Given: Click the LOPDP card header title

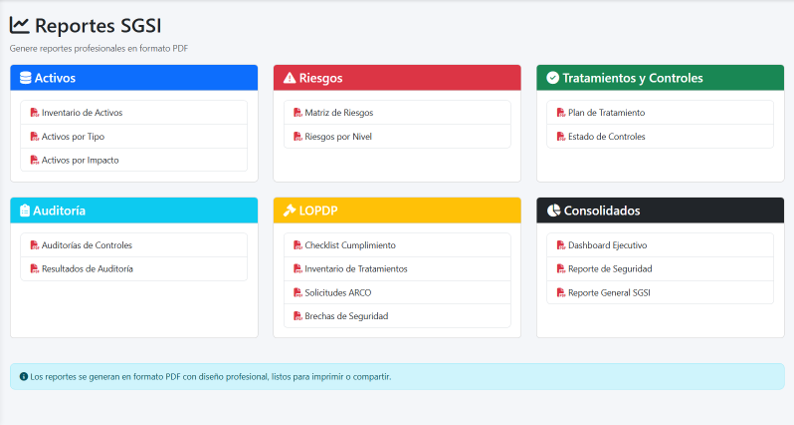Looking at the screenshot, I should tap(318, 210).
